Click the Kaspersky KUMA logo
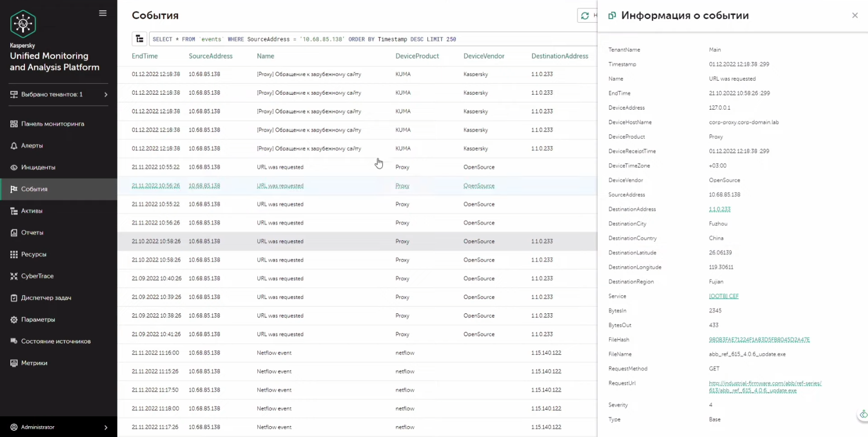This screenshot has height=437, width=868. coord(23,24)
